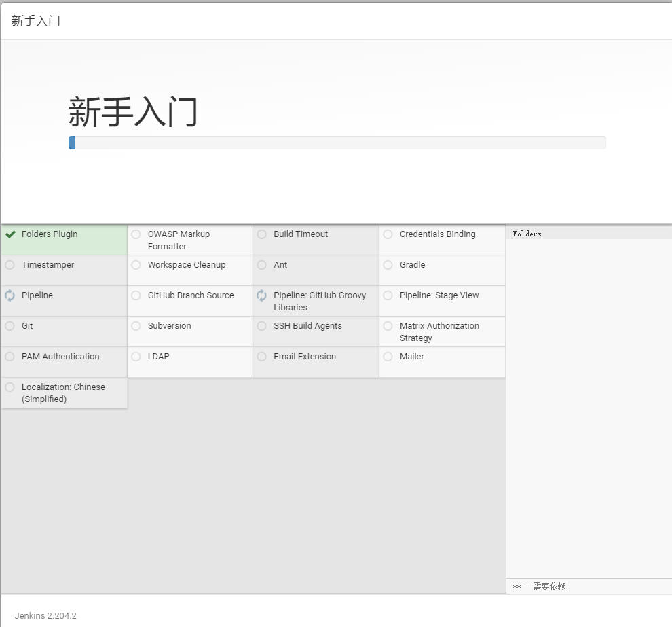The width and height of the screenshot is (672, 627).
Task: Click the pending circle beside Timestamper
Action: 10,265
